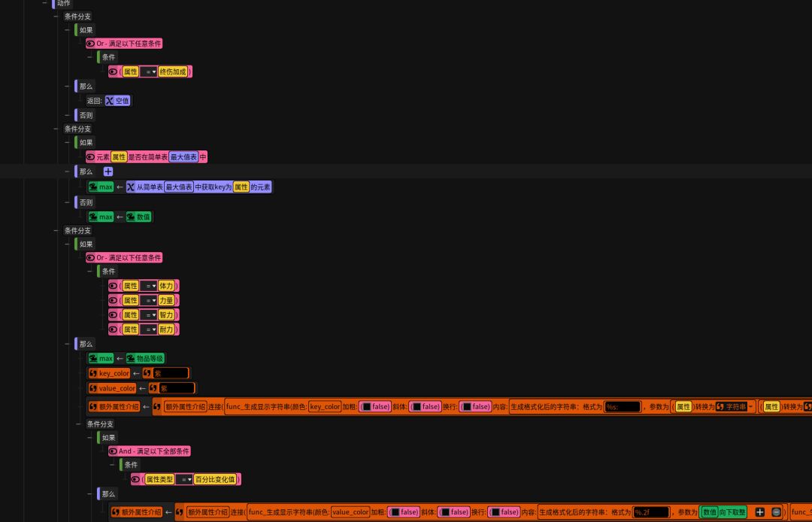Open the = operator dropdown beside 智力
The height and width of the screenshot is (522, 812).
pos(148,315)
